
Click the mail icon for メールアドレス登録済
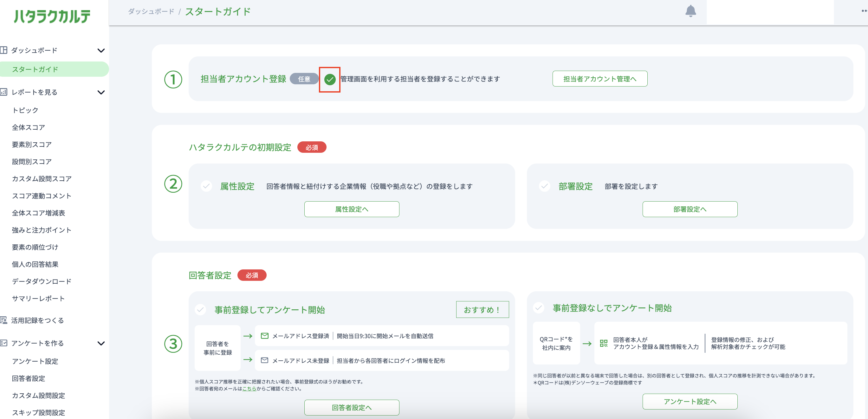[x=264, y=336]
